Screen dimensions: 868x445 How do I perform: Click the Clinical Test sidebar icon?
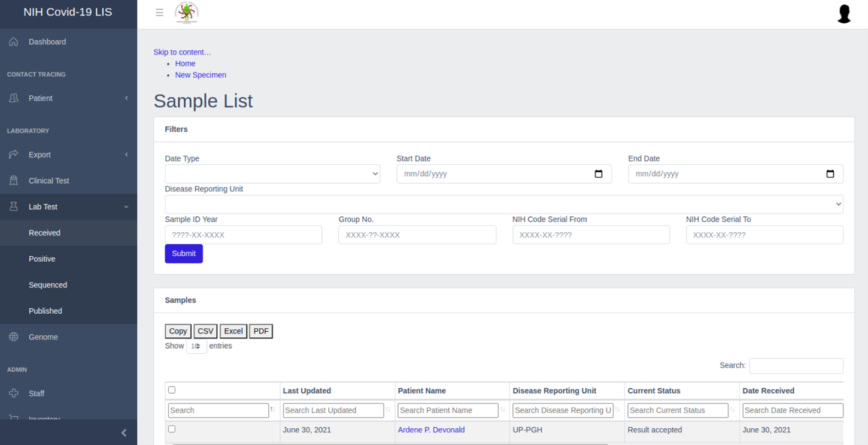click(x=14, y=181)
